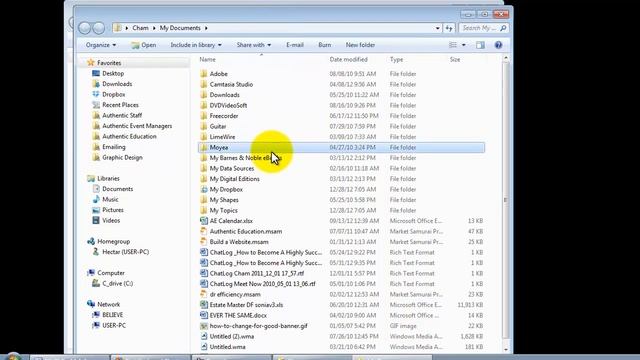Open Desktop in Favorites
This screenshot has width=640, height=360.
(x=113, y=73)
